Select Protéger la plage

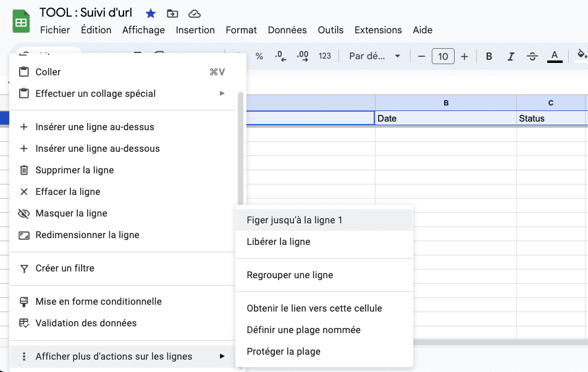click(x=324, y=352)
